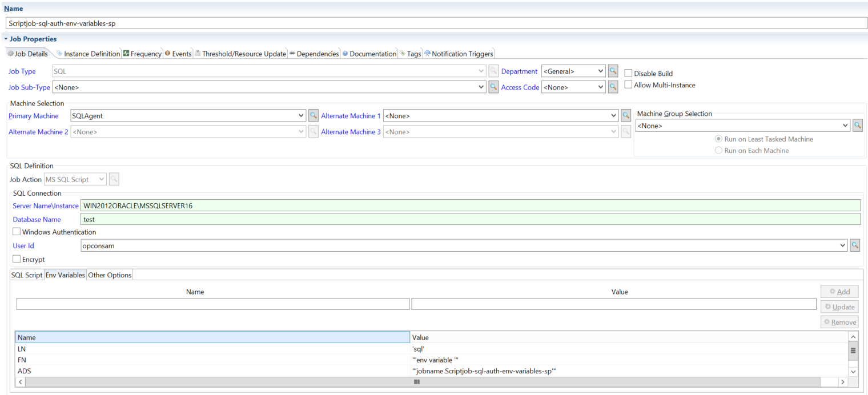
Task: Collapse the Job Properties section
Action: tap(6, 39)
